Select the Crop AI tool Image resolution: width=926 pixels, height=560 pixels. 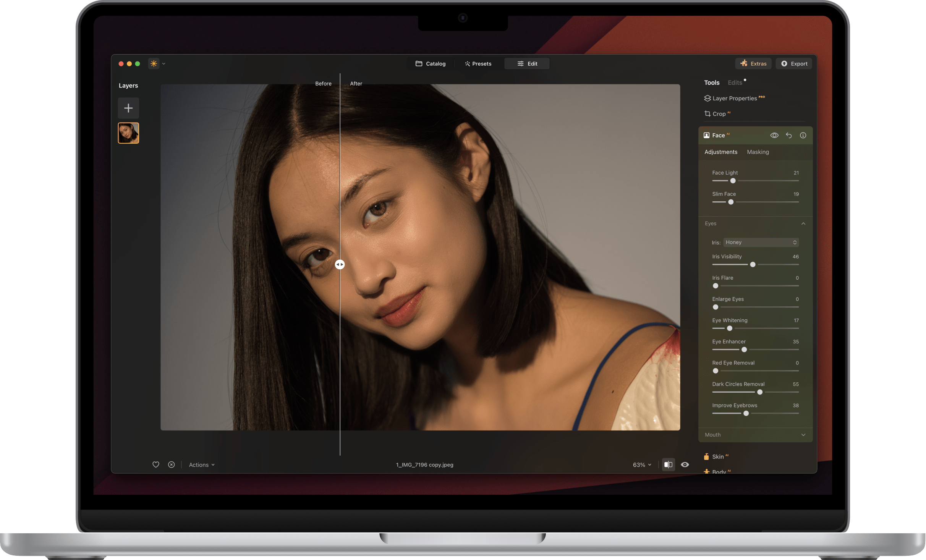718,113
